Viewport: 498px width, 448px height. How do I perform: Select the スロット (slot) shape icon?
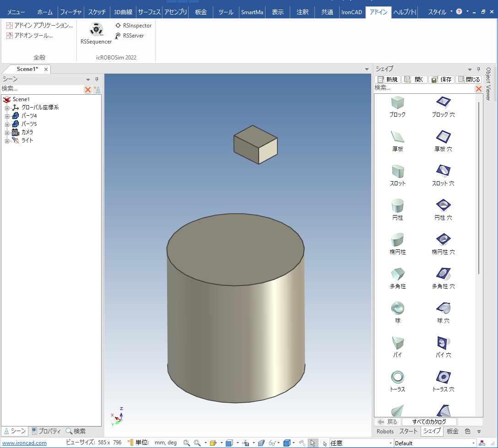[397, 171]
